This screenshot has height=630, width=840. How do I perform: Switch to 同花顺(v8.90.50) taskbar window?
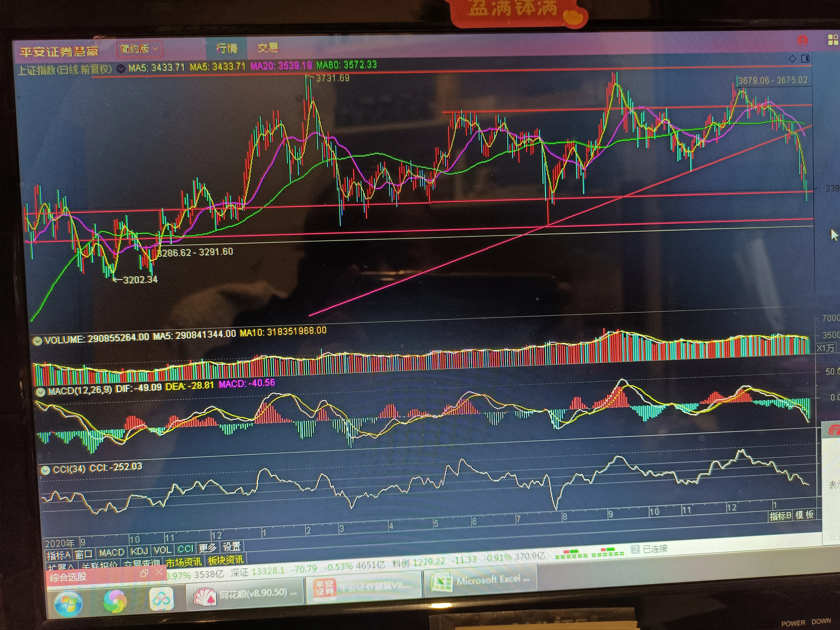245,594
